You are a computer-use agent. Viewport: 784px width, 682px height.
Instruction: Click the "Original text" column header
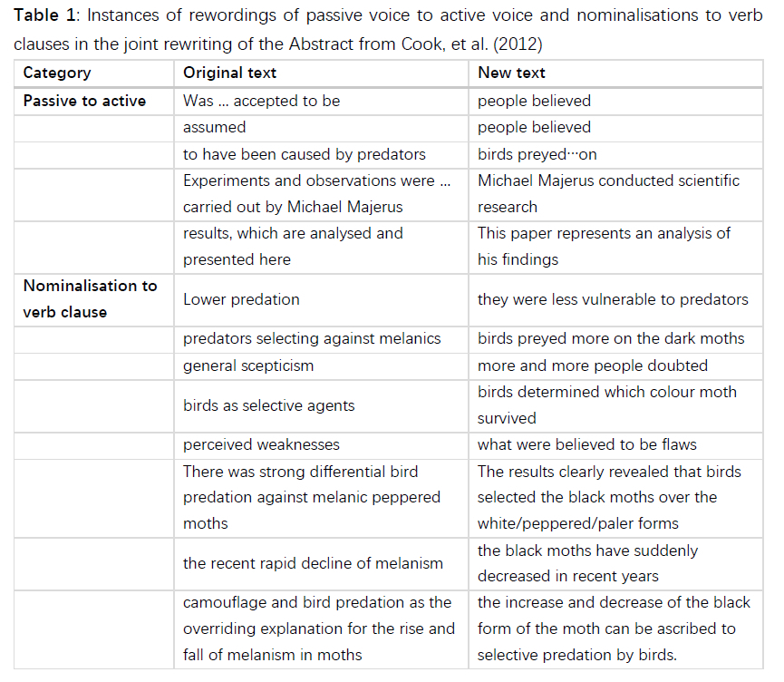pos(229,73)
